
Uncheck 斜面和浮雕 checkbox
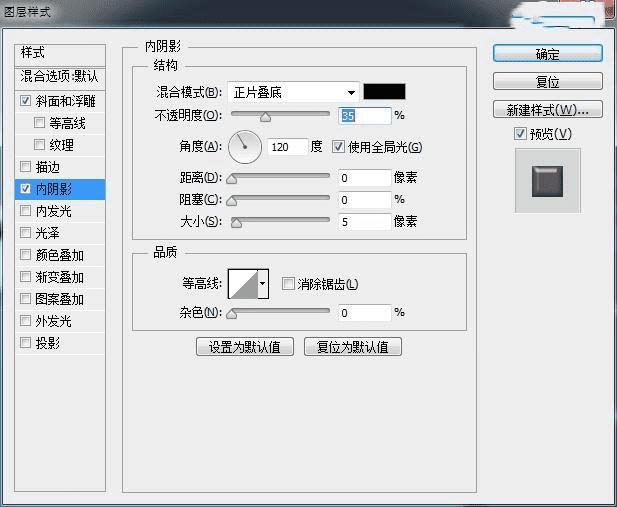tap(25, 101)
